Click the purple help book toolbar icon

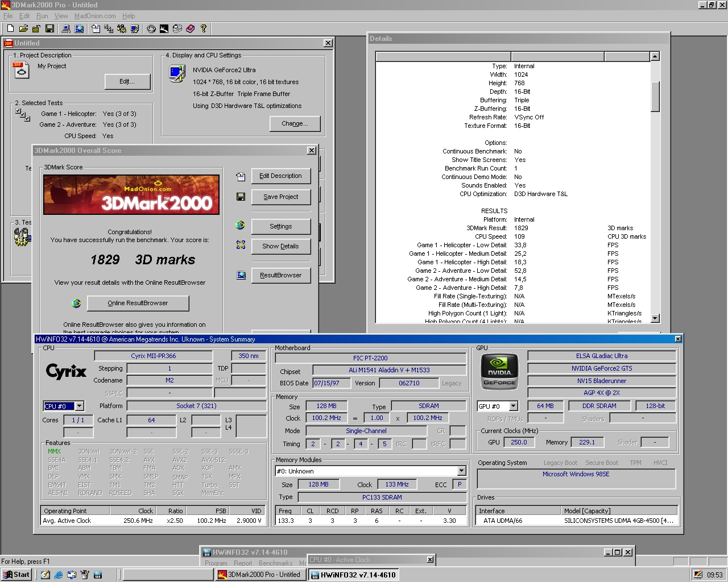tap(191, 28)
